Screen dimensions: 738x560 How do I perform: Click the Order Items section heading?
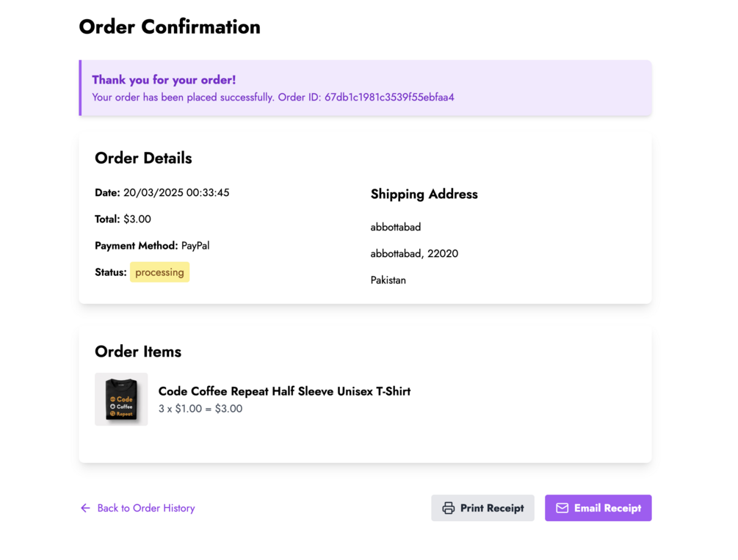pyautogui.click(x=138, y=352)
